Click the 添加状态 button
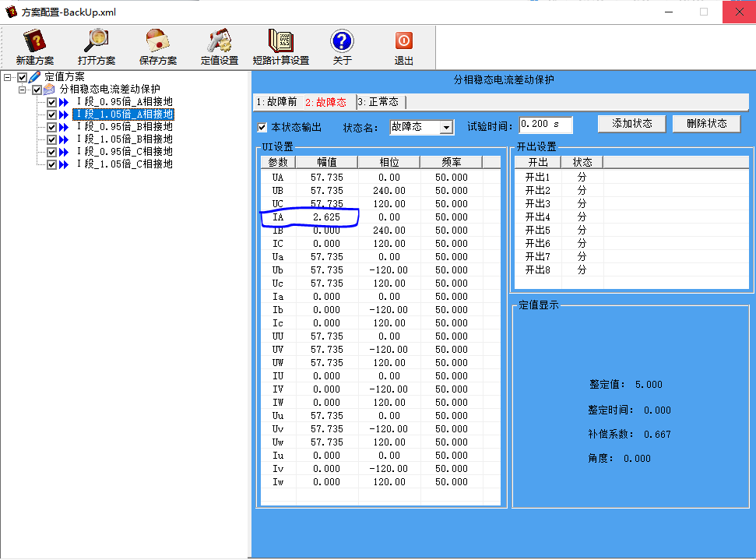Viewport: 756px width, 560px height. tap(631, 124)
